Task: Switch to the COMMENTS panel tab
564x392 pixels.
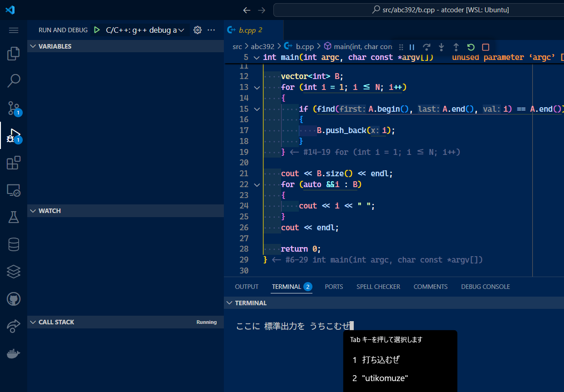Action: click(430, 287)
